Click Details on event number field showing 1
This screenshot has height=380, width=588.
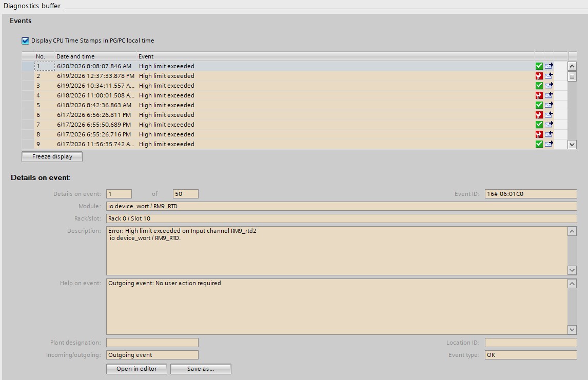[x=119, y=194]
